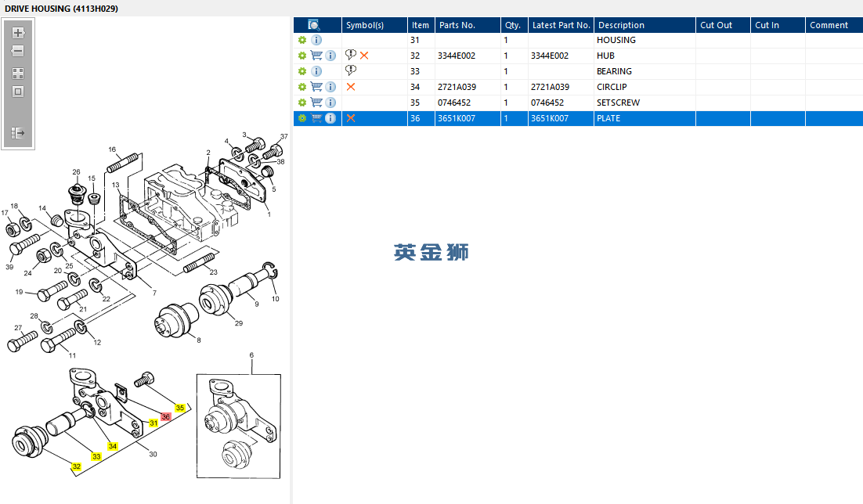Viewport: 863px width, 504px height.
Task: Click the green gear for item 33 BEARING
Action: (x=302, y=71)
